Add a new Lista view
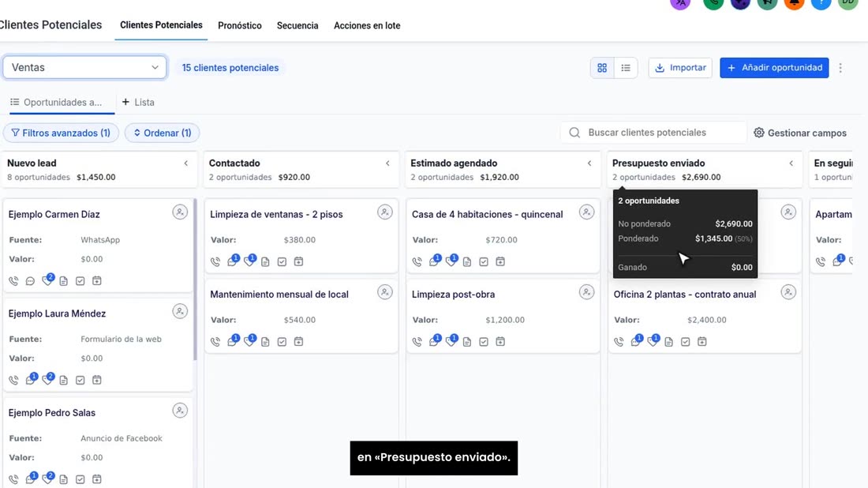 pyautogui.click(x=138, y=102)
